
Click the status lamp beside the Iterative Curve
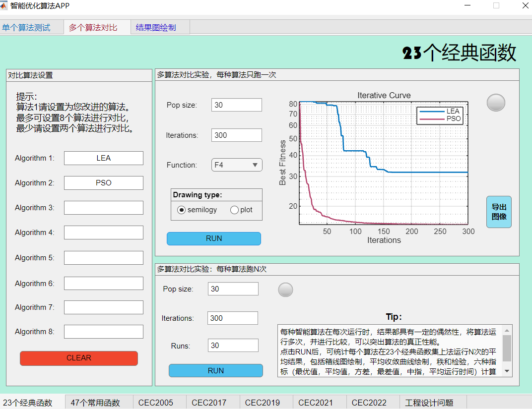point(495,103)
